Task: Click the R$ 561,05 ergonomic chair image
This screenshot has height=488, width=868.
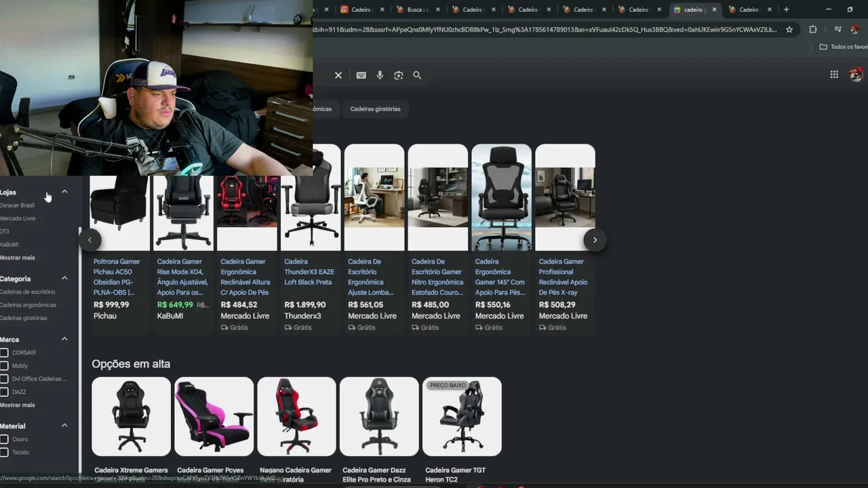Action: point(374,197)
